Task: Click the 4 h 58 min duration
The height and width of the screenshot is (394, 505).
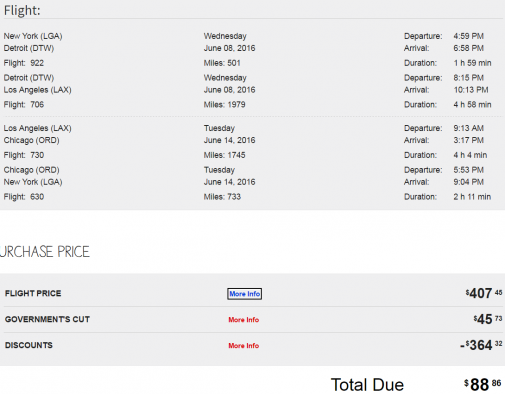Action: click(x=472, y=105)
